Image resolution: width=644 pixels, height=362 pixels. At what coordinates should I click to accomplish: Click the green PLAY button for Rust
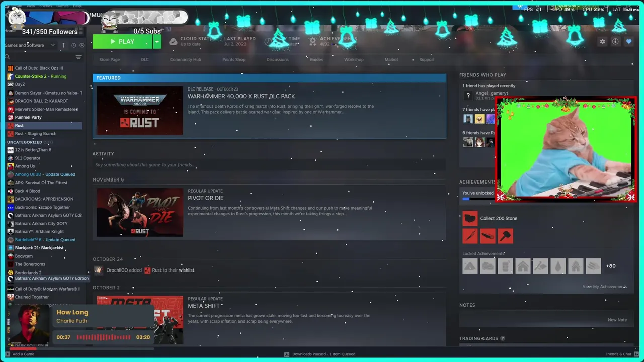tap(122, 42)
